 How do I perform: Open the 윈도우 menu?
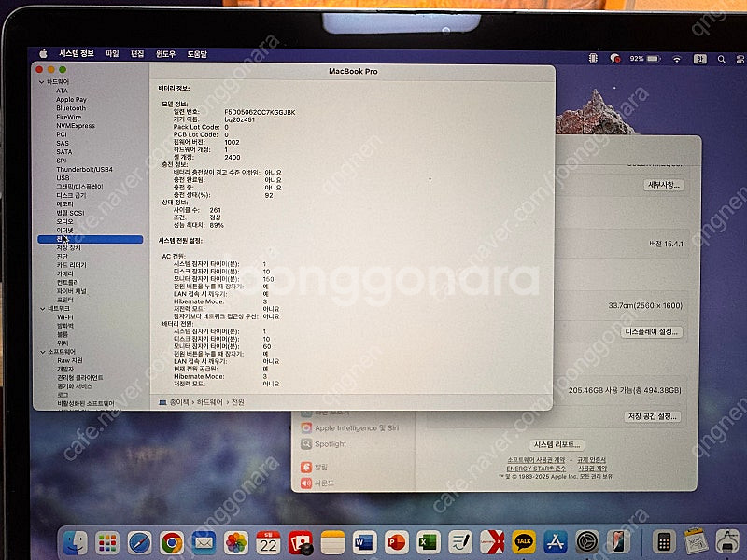[x=165, y=54]
